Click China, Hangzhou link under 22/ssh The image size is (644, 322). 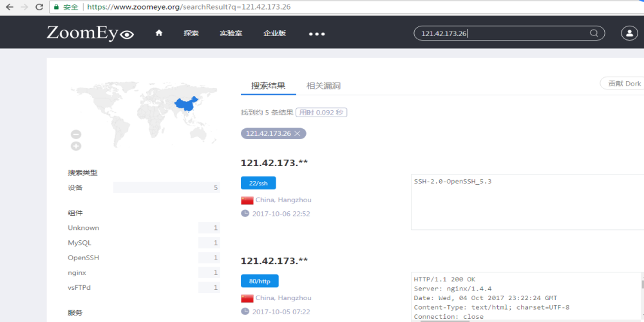pyautogui.click(x=283, y=200)
